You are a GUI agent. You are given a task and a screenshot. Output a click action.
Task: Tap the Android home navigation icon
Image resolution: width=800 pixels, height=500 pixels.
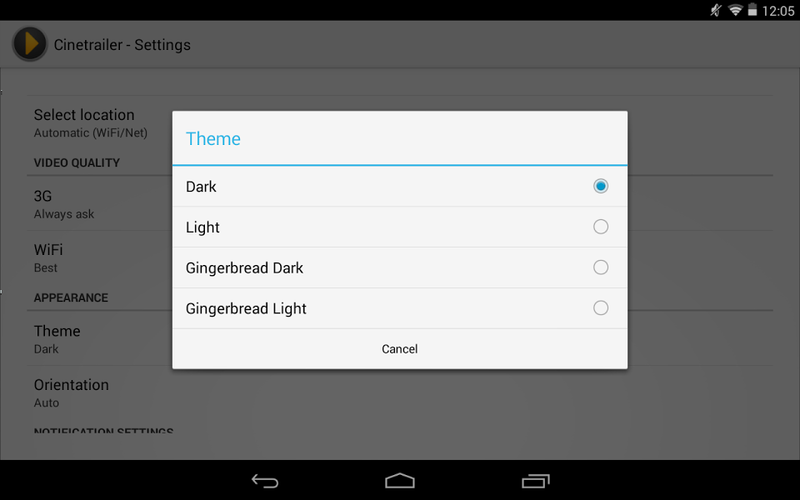coord(399,481)
